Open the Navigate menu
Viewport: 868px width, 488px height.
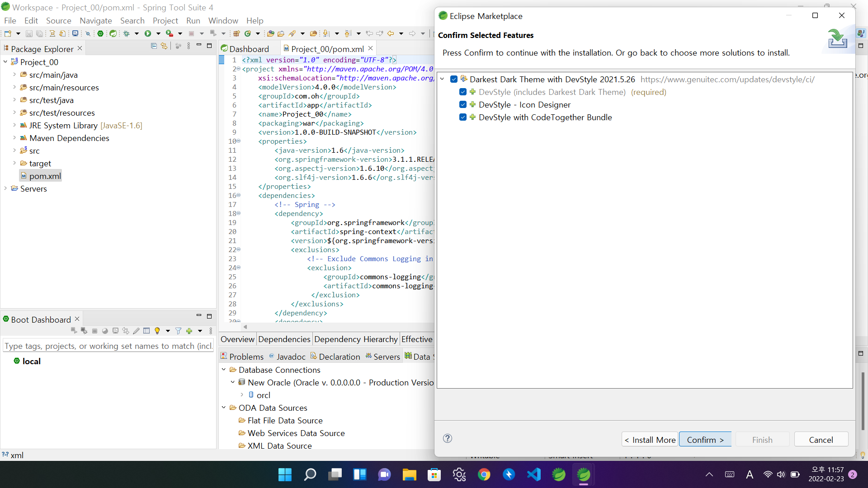[x=95, y=21]
